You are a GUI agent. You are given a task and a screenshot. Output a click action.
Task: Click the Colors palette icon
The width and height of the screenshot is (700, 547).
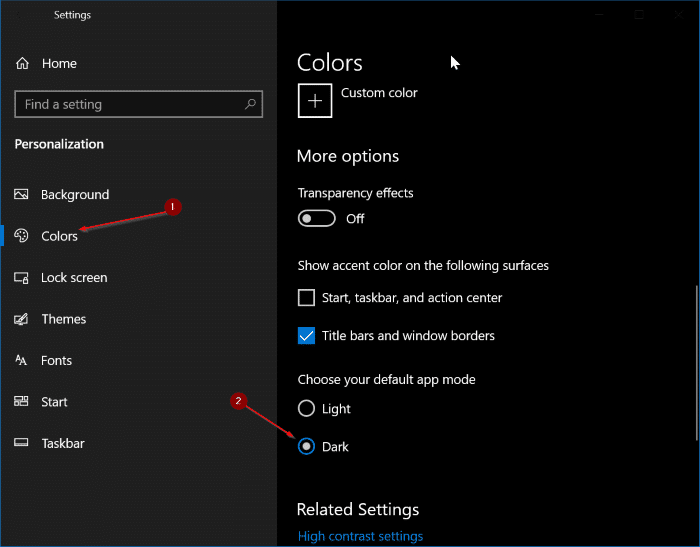(x=22, y=236)
